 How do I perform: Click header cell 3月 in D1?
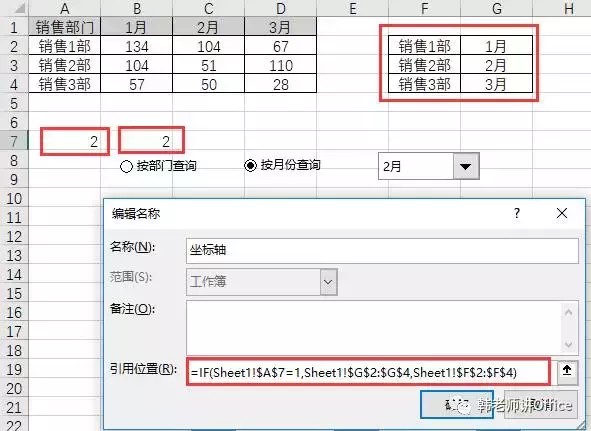tap(280, 27)
